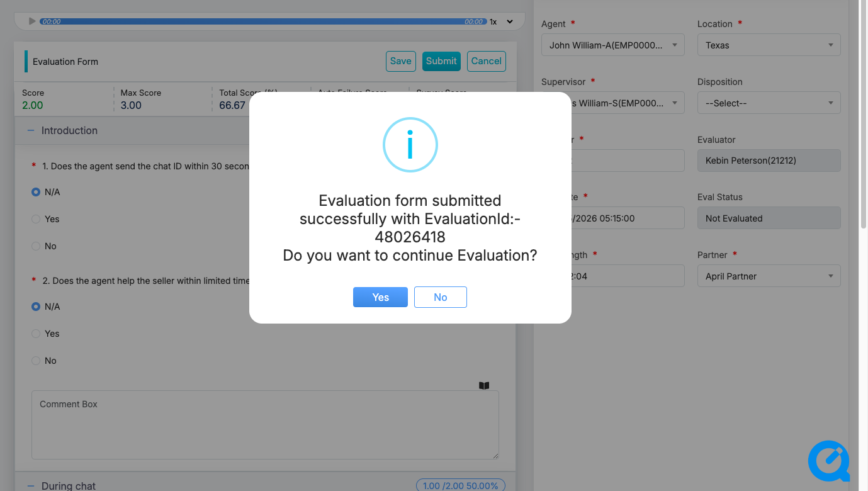
Task: Select No for question 2
Action: pos(36,361)
